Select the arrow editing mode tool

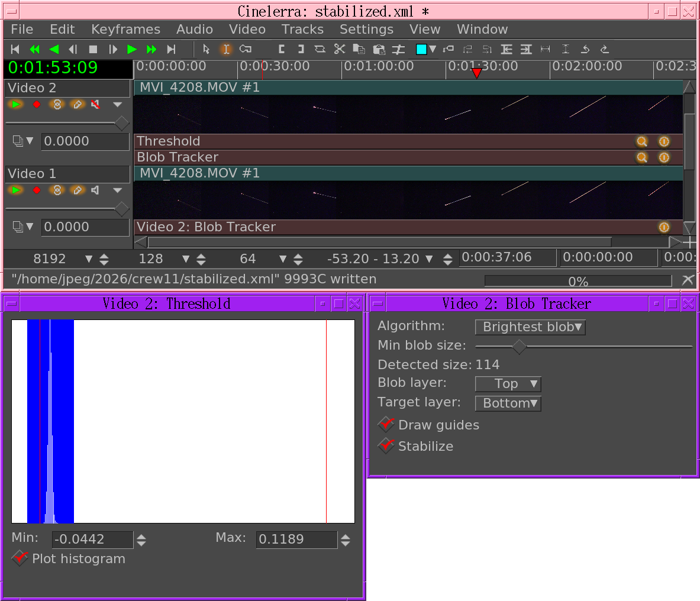point(206,49)
